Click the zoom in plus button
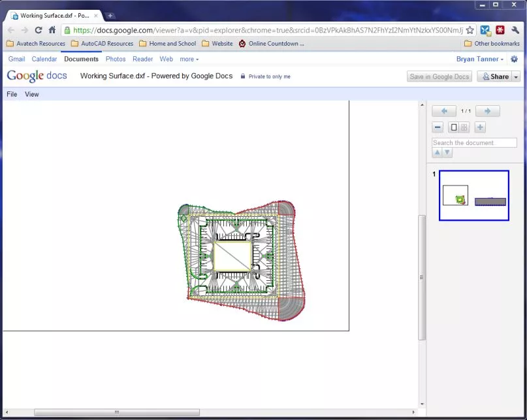 click(480, 127)
